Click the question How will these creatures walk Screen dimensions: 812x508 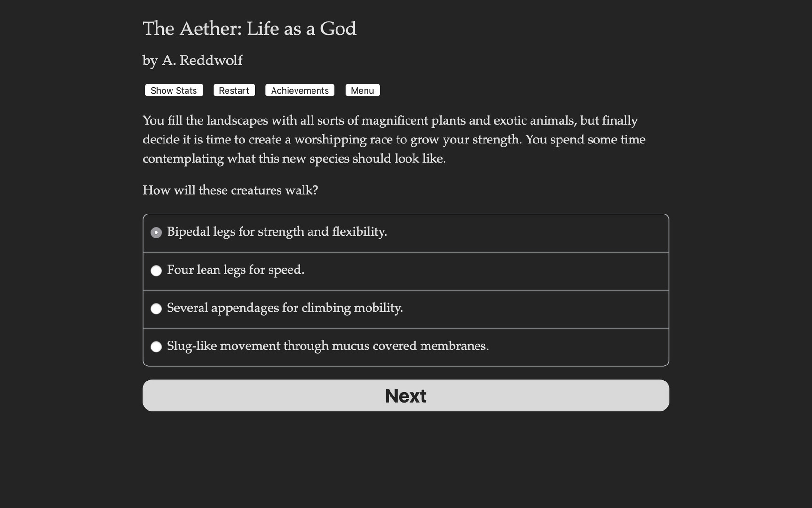(230, 190)
